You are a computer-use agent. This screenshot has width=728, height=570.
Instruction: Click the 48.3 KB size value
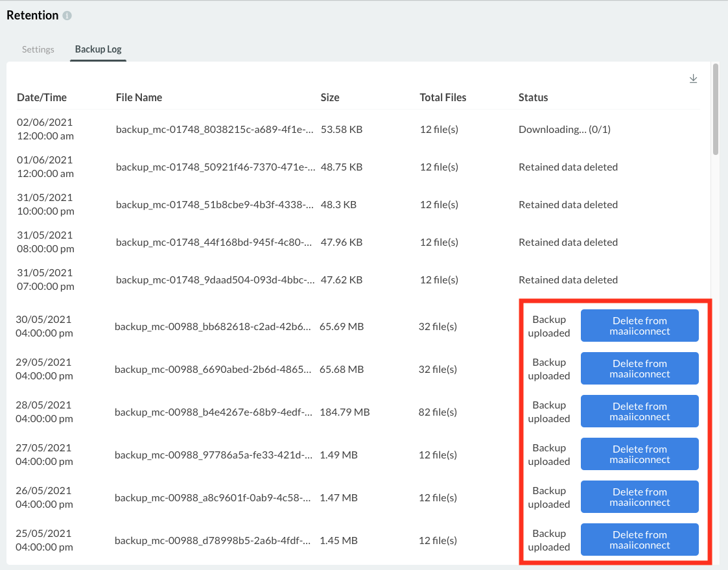[x=338, y=205]
